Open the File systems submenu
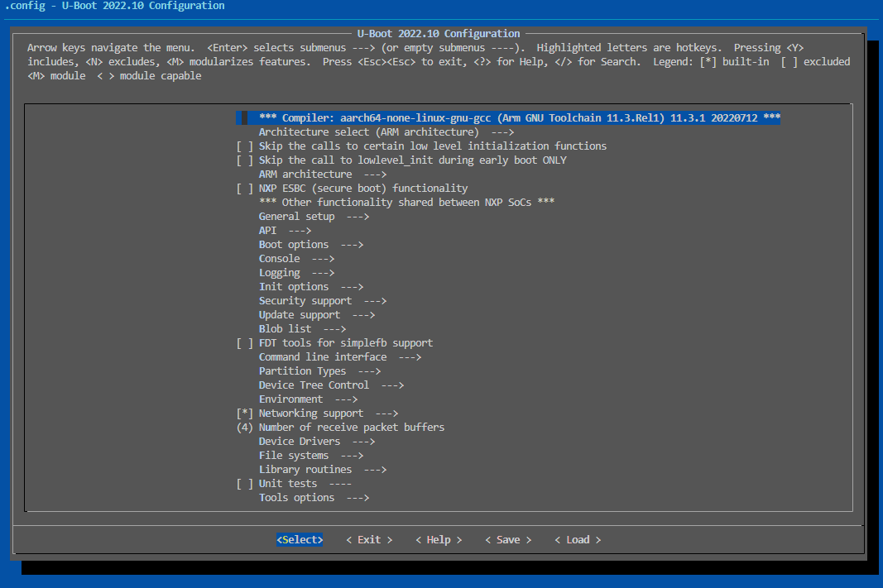 coord(311,456)
